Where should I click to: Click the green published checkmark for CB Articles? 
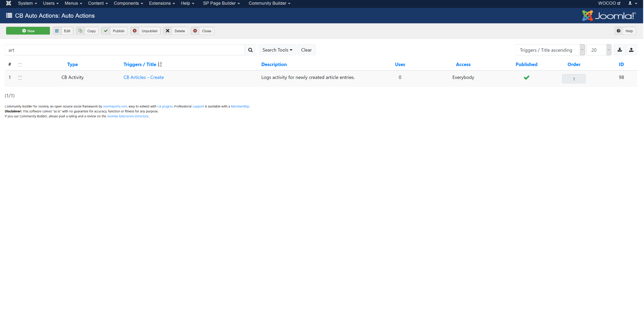(526, 78)
